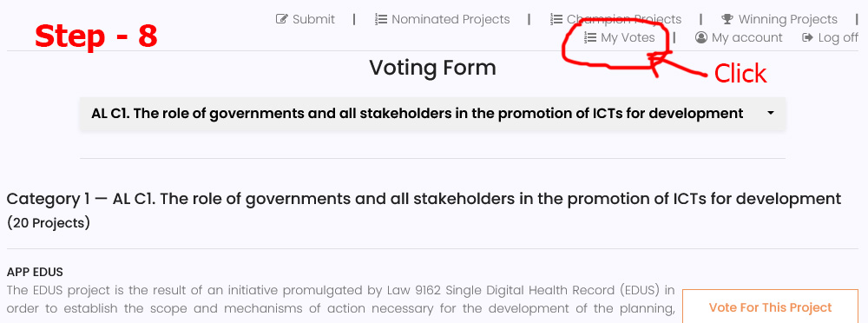Log off from the site
The height and width of the screenshot is (323, 868).
coord(831,37)
